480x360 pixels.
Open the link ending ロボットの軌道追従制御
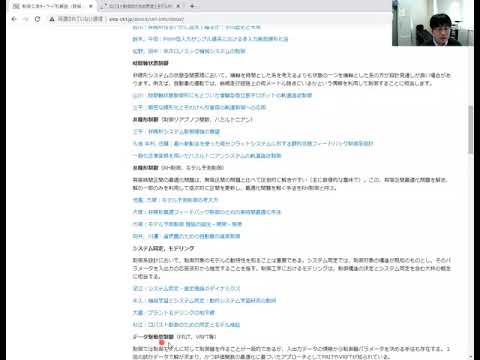[x=222, y=95]
